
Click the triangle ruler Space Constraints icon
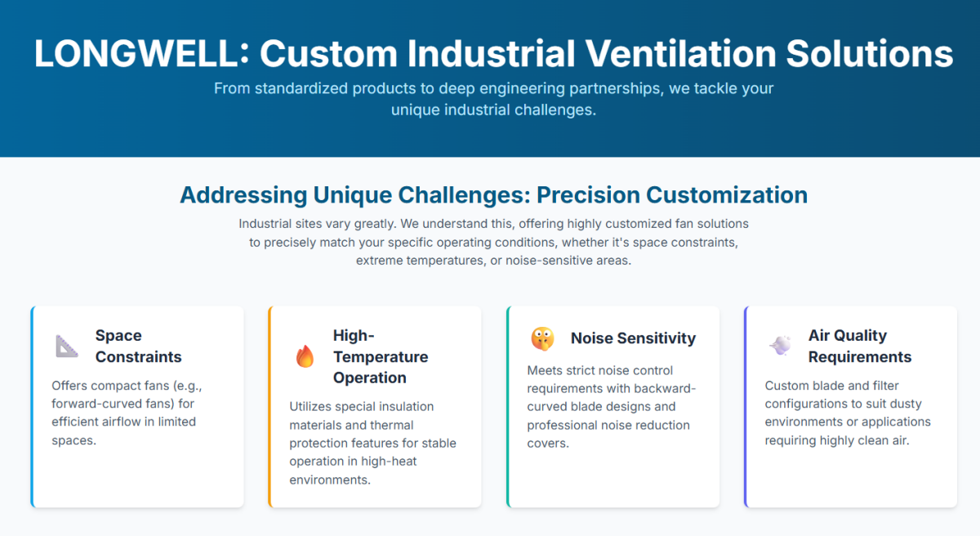coord(67,346)
